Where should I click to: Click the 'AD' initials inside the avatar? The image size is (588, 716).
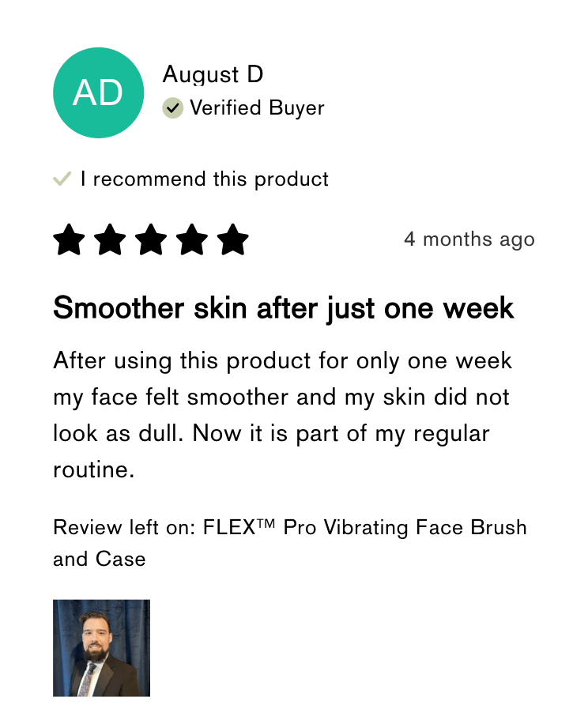98,92
